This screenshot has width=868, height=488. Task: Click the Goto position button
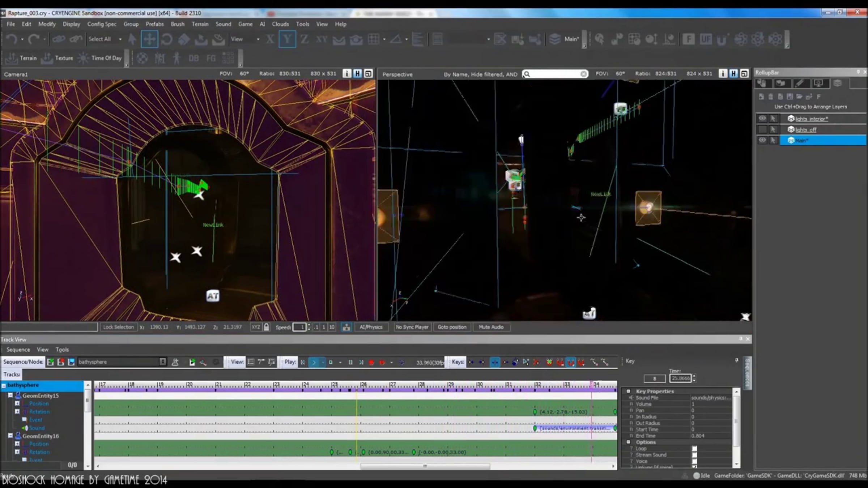[452, 327]
